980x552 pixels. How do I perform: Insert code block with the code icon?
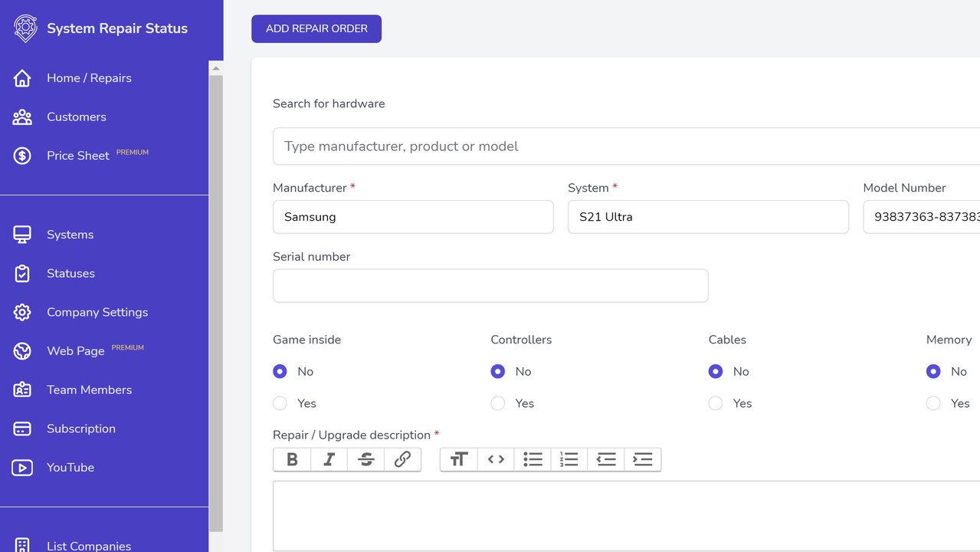496,459
